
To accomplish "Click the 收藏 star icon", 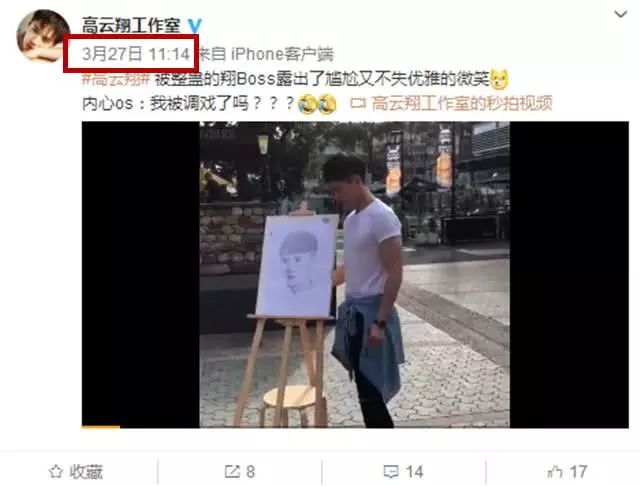I will pyautogui.click(x=56, y=472).
